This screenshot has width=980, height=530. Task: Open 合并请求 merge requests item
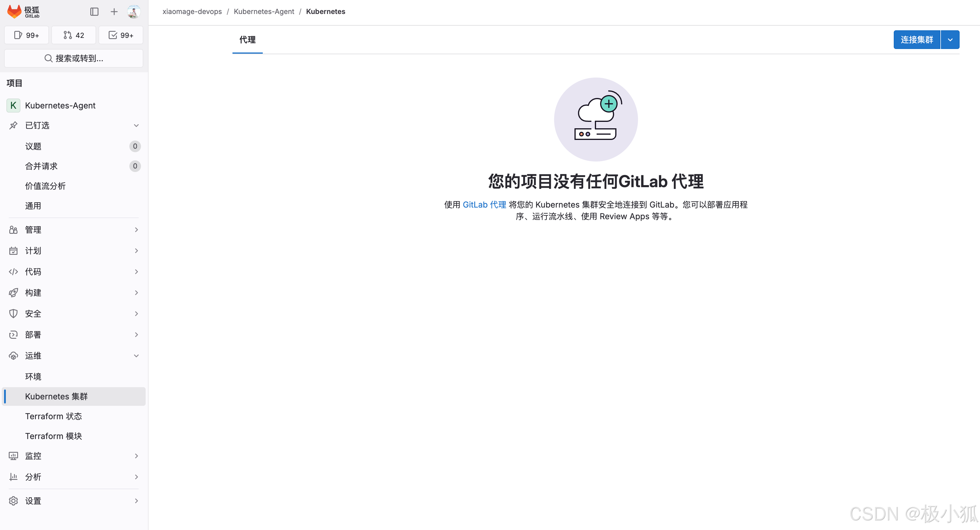pos(74,166)
